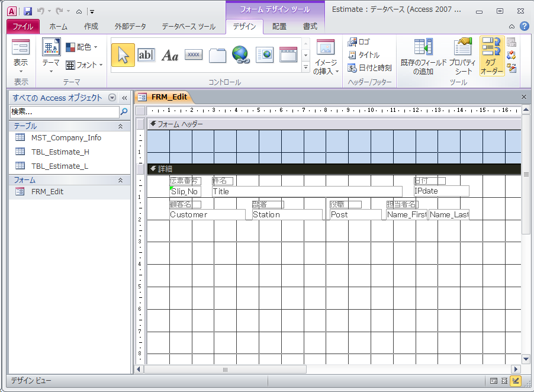Click the 詳細 section bar
Viewport: 534px width, 392px height.
point(334,169)
